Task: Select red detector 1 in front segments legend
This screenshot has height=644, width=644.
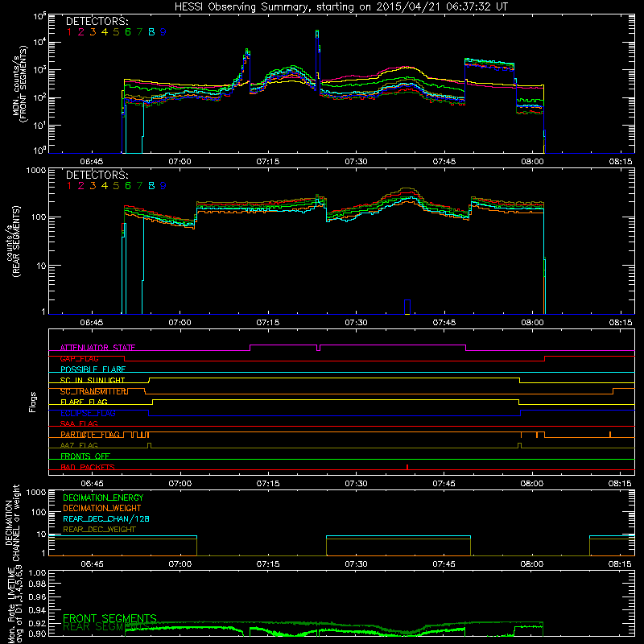Action: pos(69,32)
